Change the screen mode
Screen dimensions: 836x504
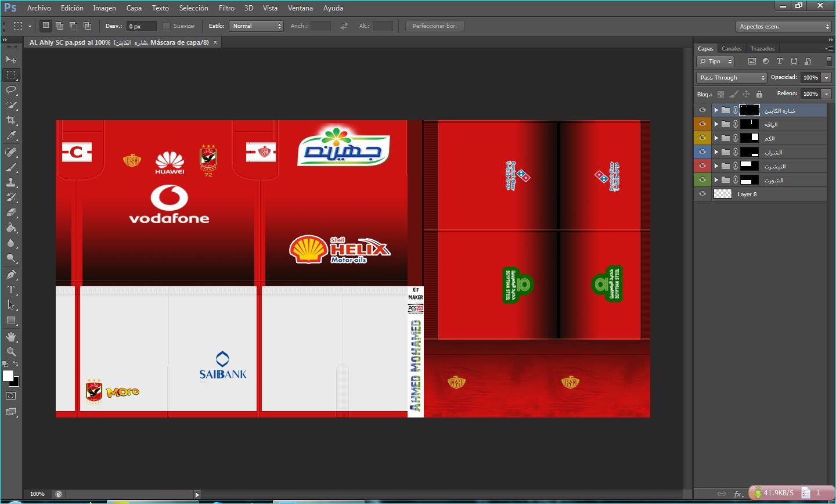(x=11, y=412)
